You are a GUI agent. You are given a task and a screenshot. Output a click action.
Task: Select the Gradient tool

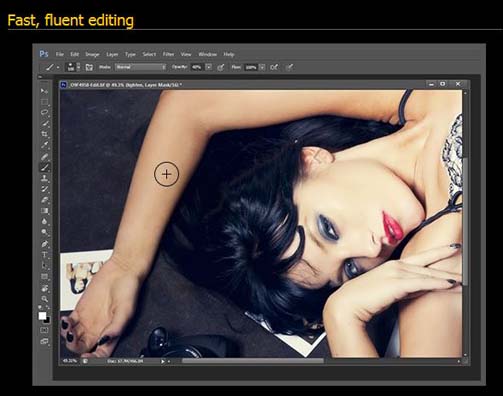[44, 211]
